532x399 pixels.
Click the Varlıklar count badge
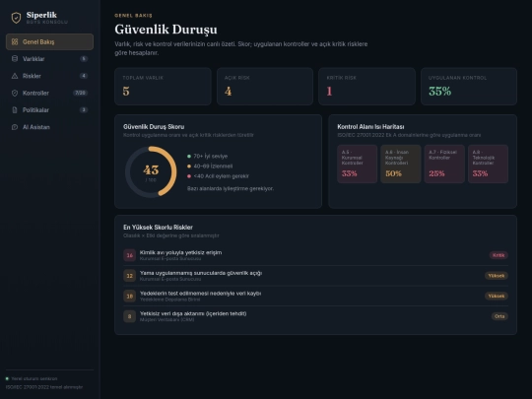(x=84, y=59)
